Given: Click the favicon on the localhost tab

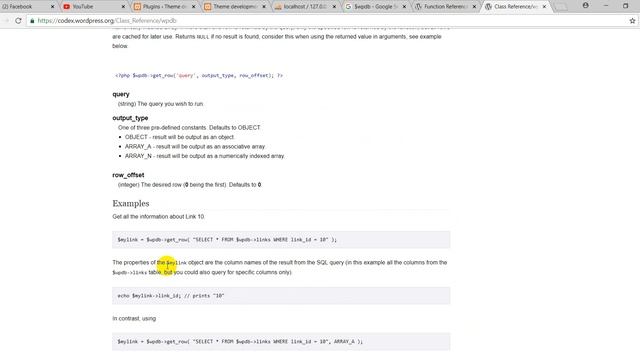Looking at the screenshot, I should 278,7.
